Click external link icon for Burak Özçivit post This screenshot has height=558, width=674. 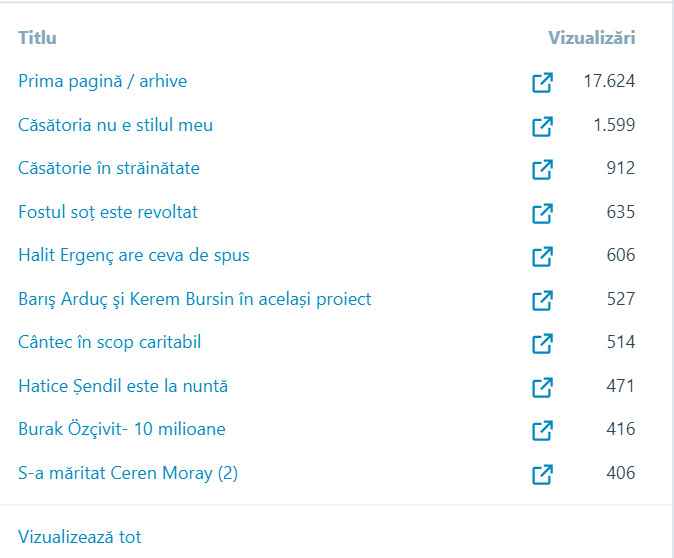[x=542, y=431]
